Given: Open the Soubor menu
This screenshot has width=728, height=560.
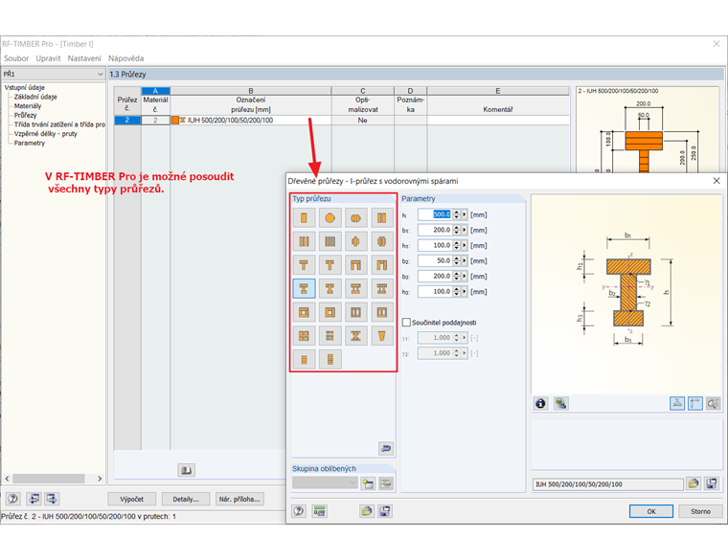Looking at the screenshot, I should coord(16,58).
